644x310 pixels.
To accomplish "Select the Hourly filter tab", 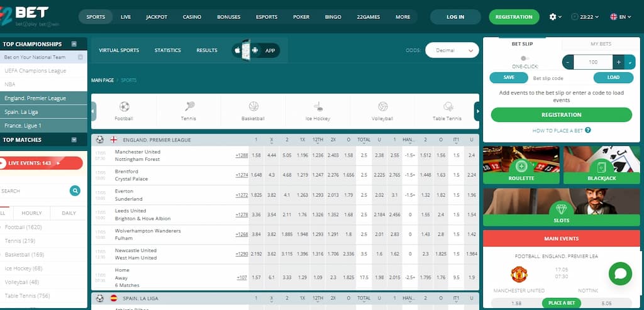I will 31,213.
